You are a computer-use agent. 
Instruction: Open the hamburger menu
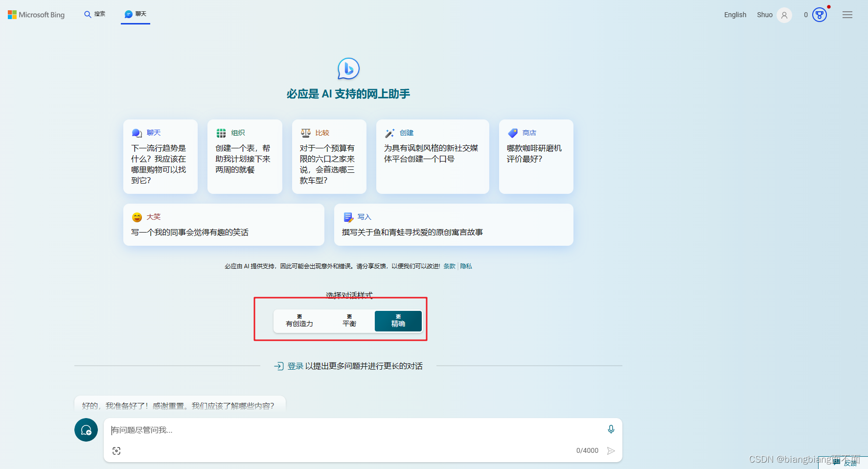pos(847,15)
